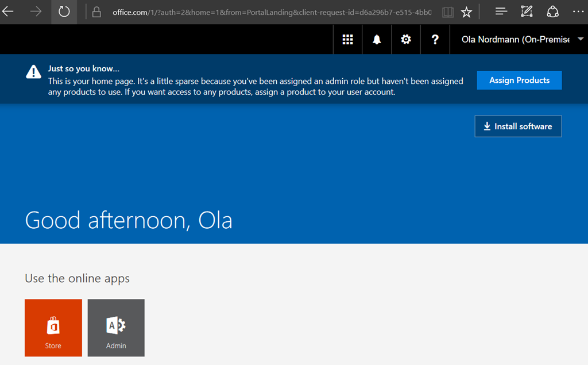Add page to favorites with star icon
The width and height of the screenshot is (588, 365).
466,11
